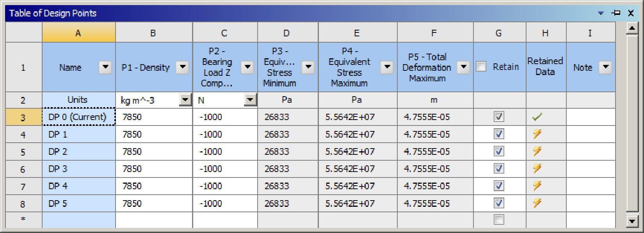644x233 pixels.
Task: Open the P1 - Density column filter dropdown
Action: pos(182,67)
